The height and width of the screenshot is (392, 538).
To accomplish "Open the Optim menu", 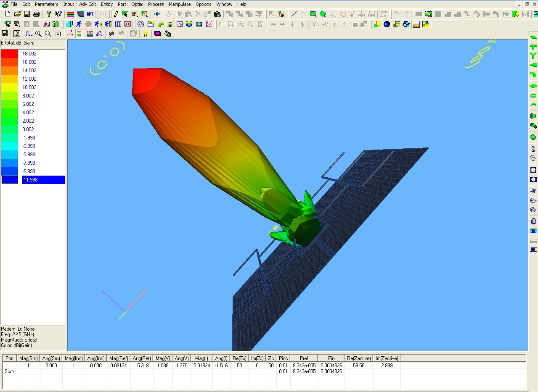I will (x=137, y=4).
